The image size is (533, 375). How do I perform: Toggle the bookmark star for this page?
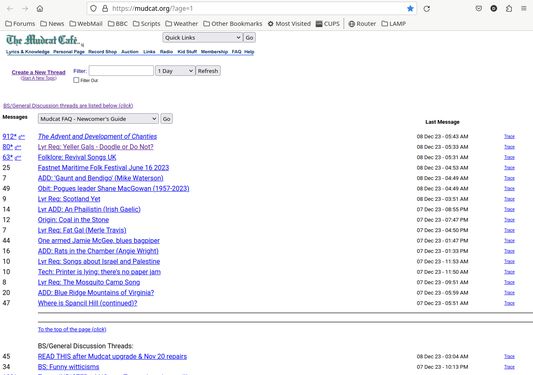[410, 8]
